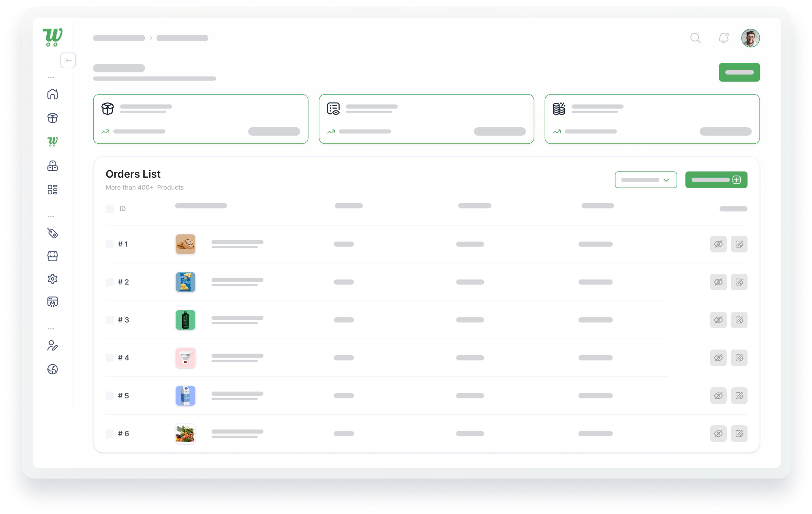
Task: Open the user profile avatar
Action: pos(750,38)
